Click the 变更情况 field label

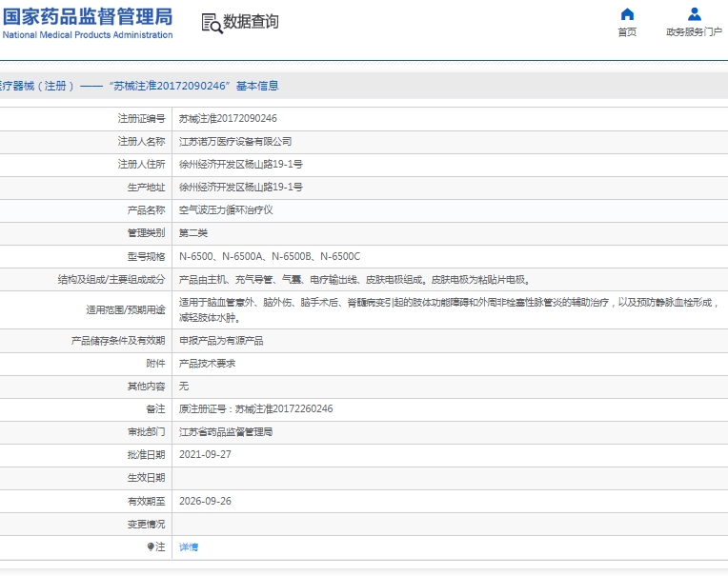click(x=146, y=525)
